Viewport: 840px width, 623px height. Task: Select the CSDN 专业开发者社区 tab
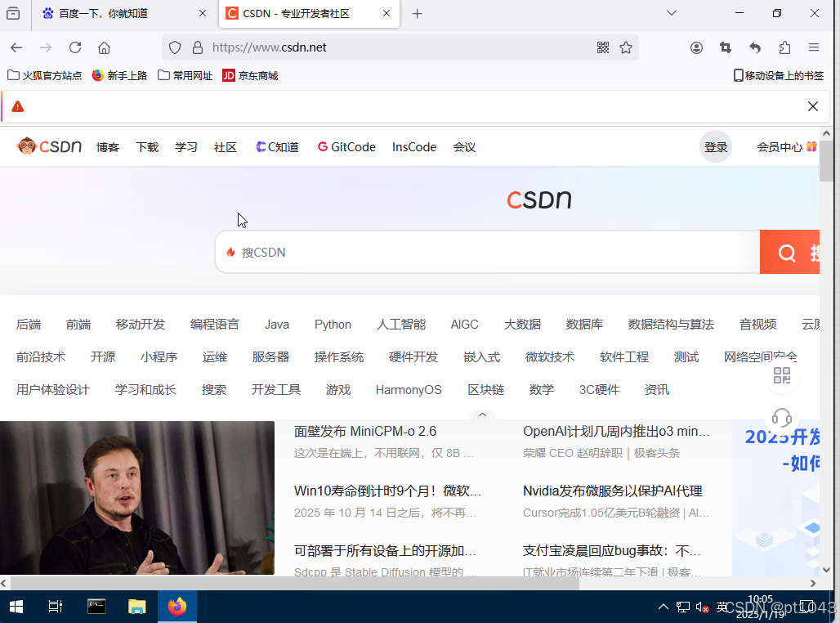309,13
